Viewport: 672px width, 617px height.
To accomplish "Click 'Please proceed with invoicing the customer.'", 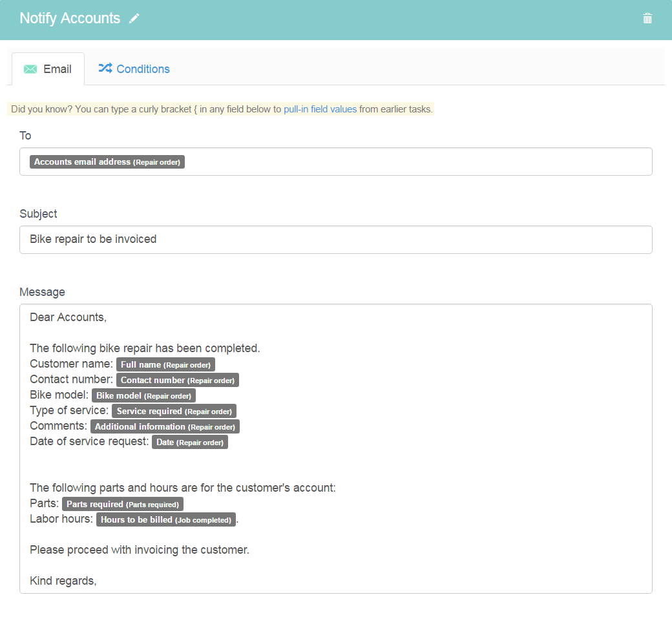I will point(140,550).
